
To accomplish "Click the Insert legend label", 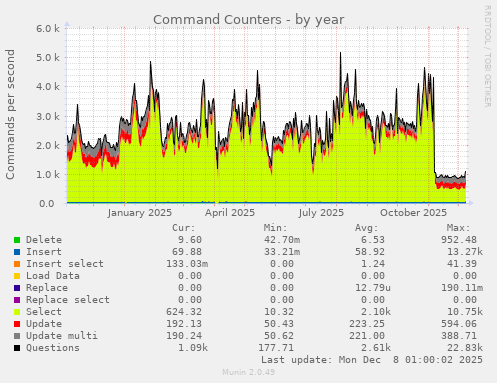I will point(44,252).
